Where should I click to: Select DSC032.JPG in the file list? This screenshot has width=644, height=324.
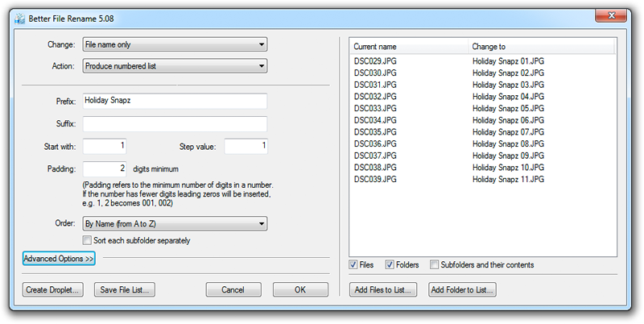(x=375, y=97)
